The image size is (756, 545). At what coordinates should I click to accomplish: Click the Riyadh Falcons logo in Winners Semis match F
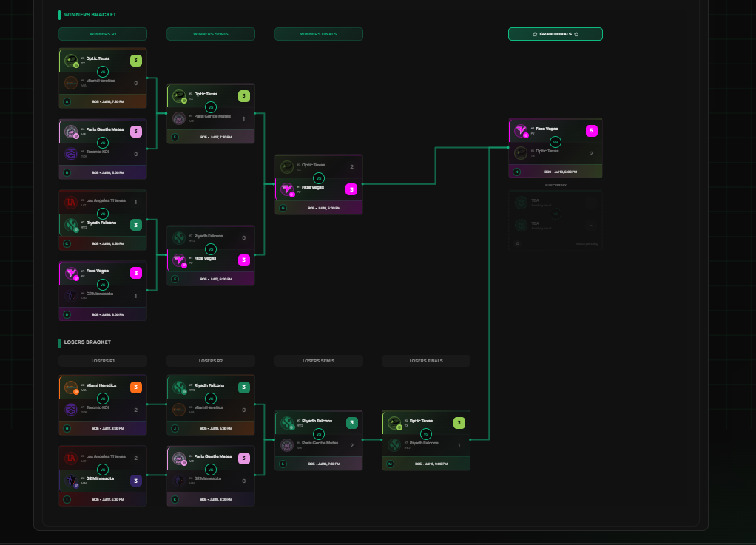click(179, 238)
